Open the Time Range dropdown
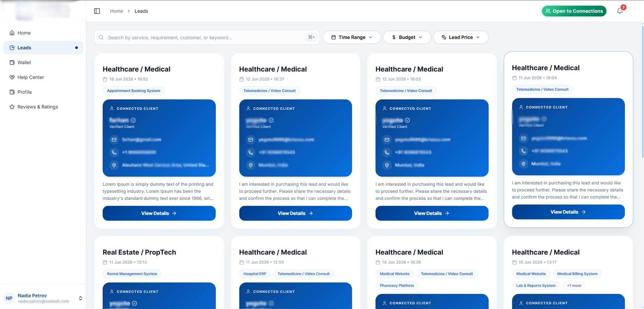Viewport: 644px width, 309px height. click(352, 37)
